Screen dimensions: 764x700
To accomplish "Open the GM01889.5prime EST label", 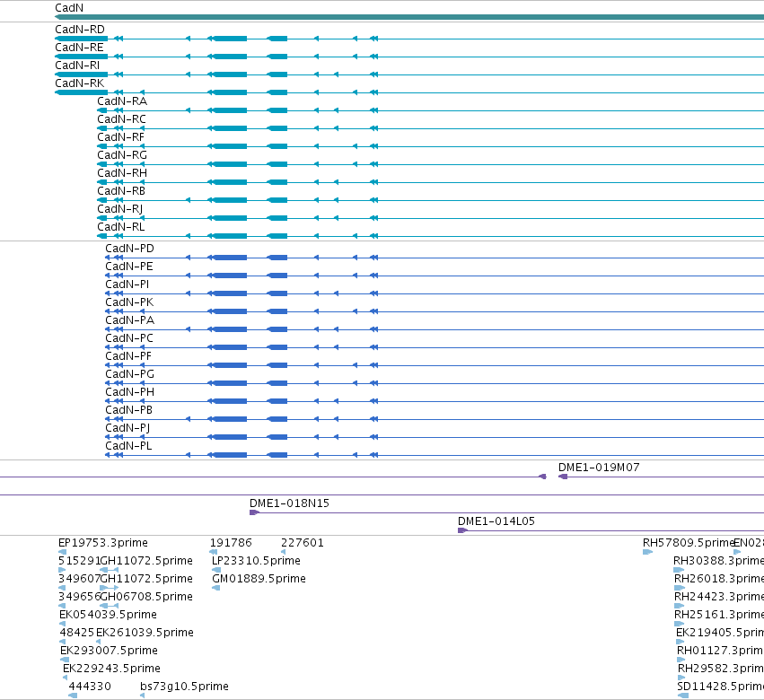I will coord(259,579).
